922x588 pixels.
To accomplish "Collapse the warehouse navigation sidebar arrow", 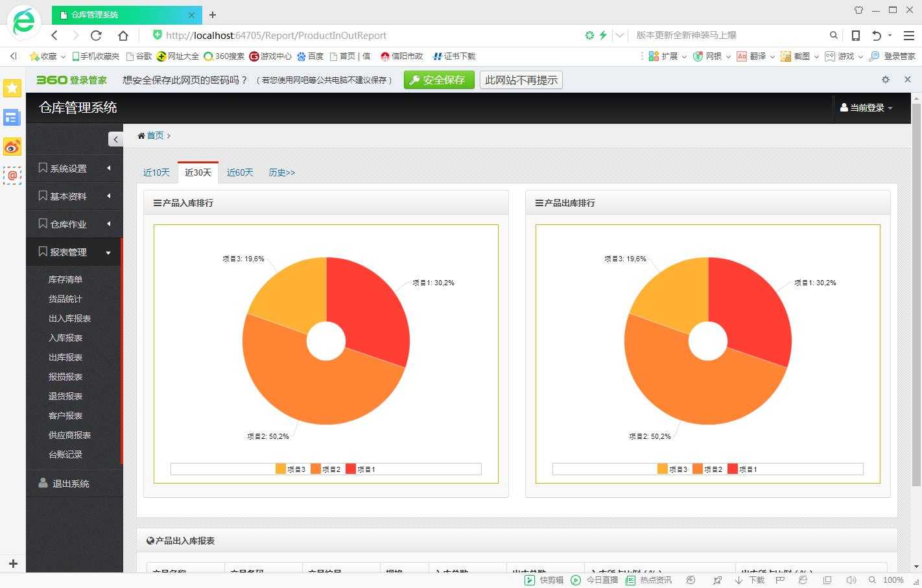I will click(115, 139).
